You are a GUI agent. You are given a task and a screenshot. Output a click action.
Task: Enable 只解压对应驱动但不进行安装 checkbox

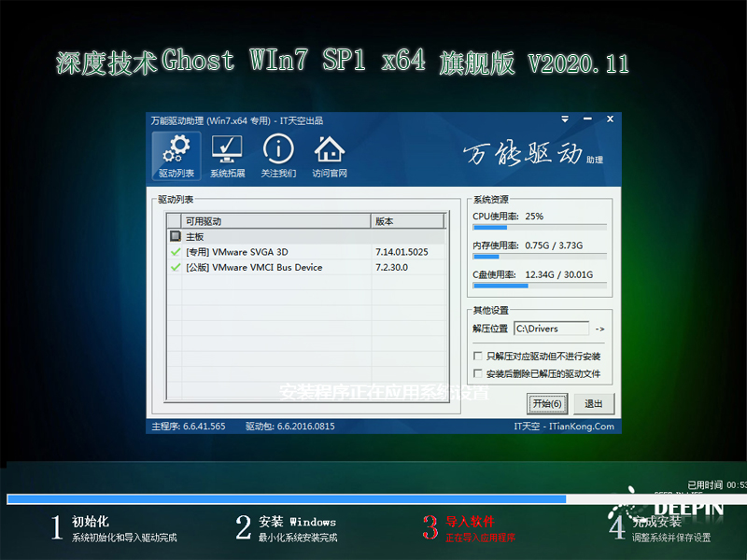[478, 356]
